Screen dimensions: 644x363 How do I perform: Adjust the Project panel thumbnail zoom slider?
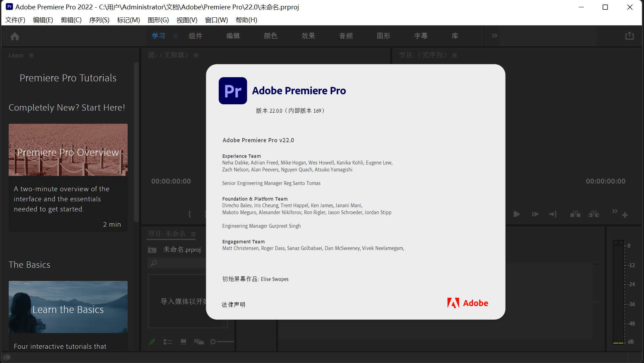(222, 342)
